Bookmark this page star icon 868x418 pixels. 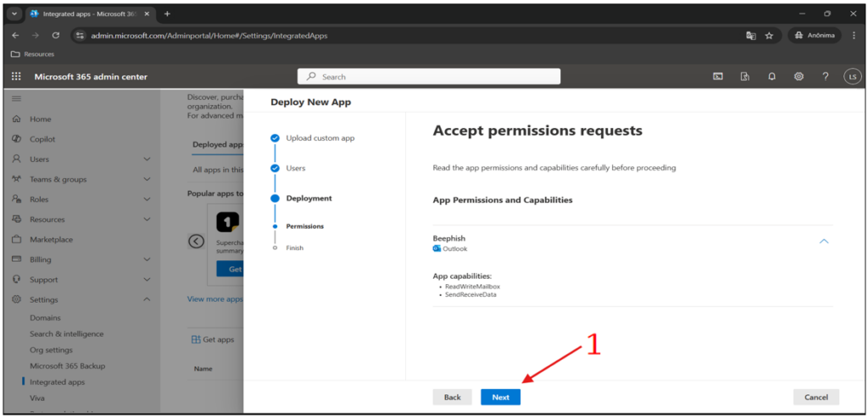[769, 36]
